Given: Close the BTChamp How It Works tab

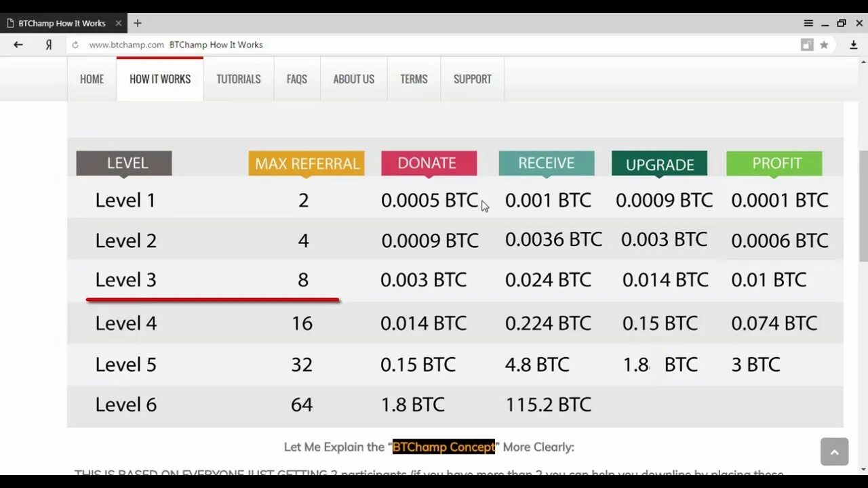Looking at the screenshot, I should (x=118, y=23).
